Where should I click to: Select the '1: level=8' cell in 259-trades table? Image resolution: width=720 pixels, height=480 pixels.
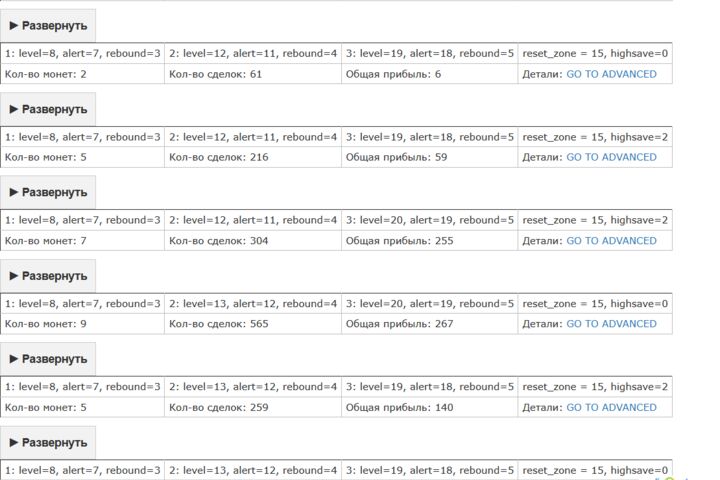(83, 387)
